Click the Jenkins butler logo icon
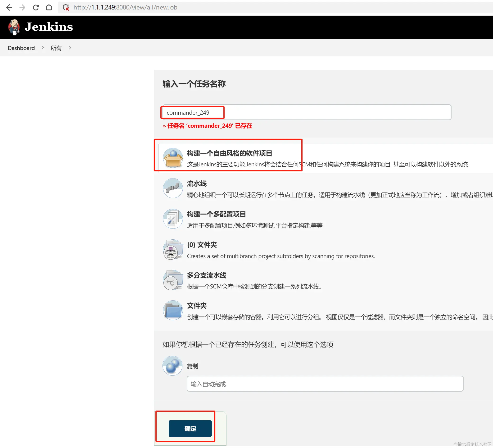The image size is (493, 448). point(14,27)
